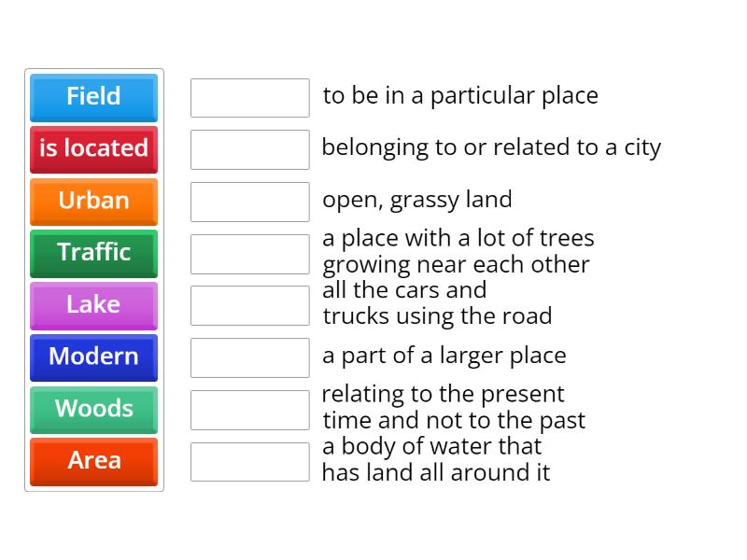
Task: Click the definition 'a part of a larger place'
Action: (444, 357)
